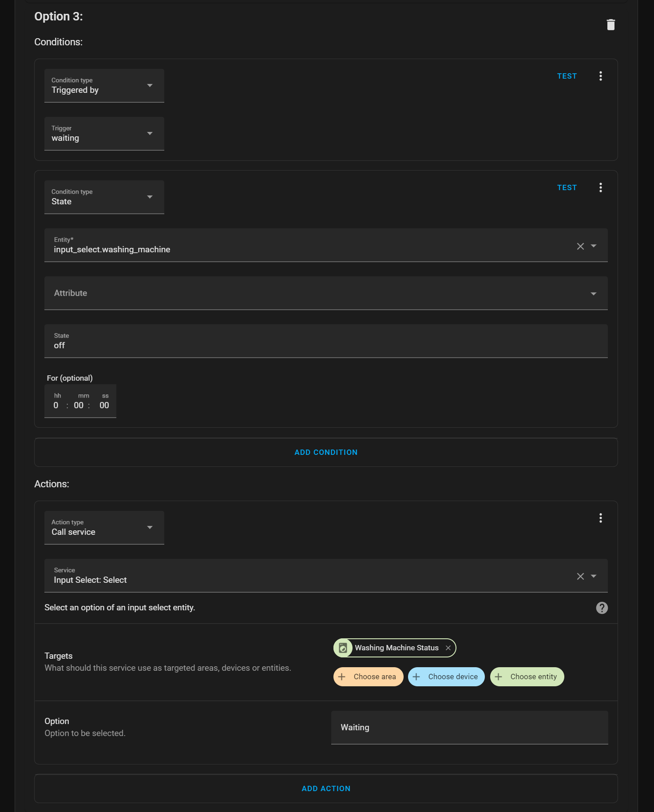Remove Washing Machine Status target chip

(x=448, y=648)
